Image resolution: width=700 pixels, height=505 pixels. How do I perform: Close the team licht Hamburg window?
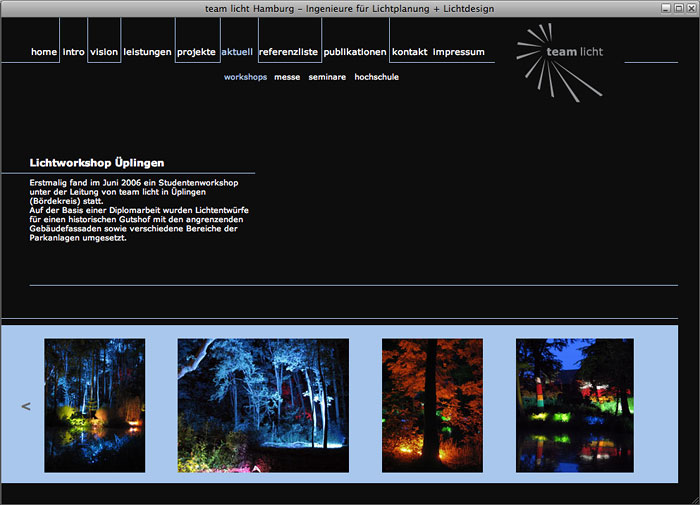691,8
